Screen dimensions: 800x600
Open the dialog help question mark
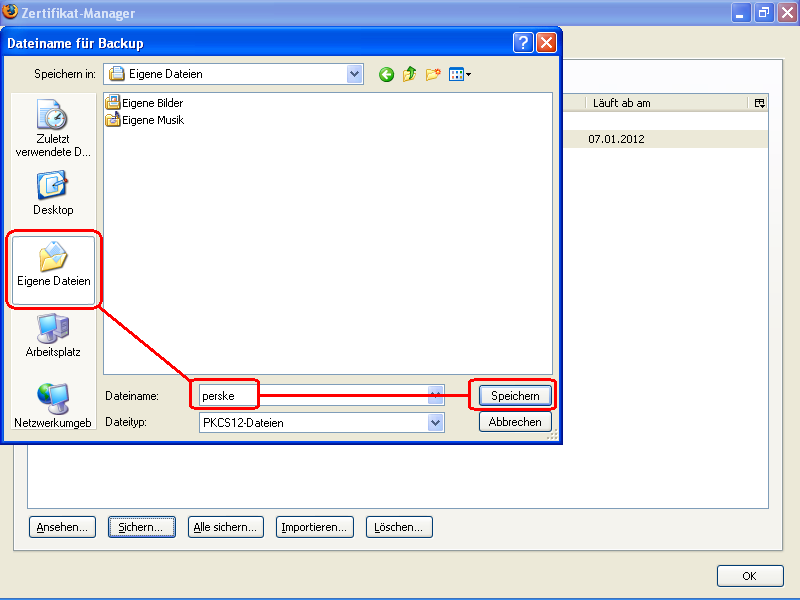tap(522, 42)
